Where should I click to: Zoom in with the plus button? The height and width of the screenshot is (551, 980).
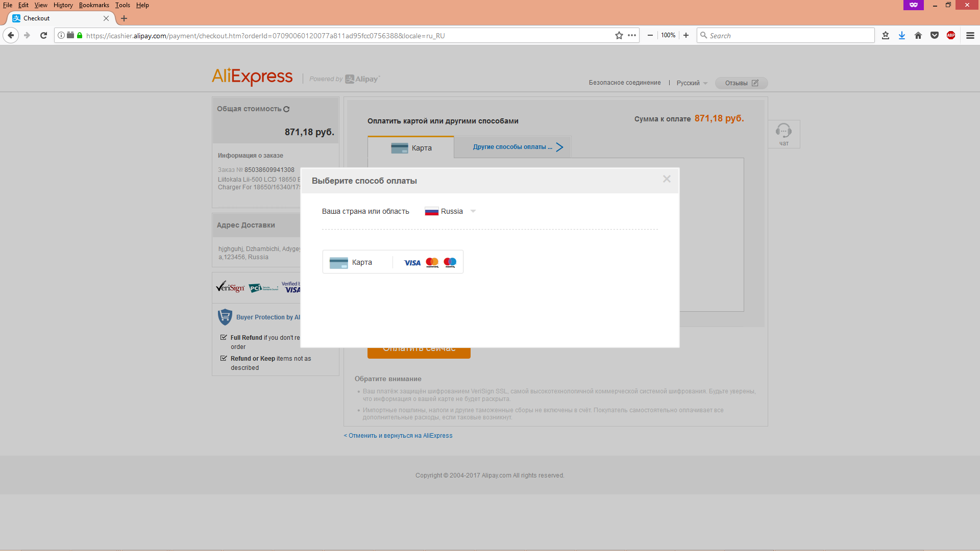[686, 36]
